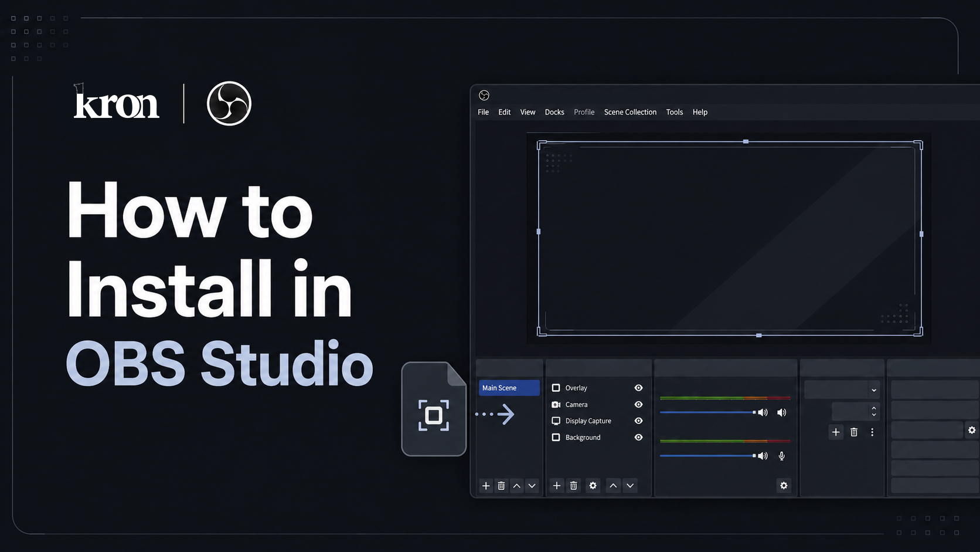
Task: Hide the Camera source with eye icon
Action: click(x=638, y=405)
